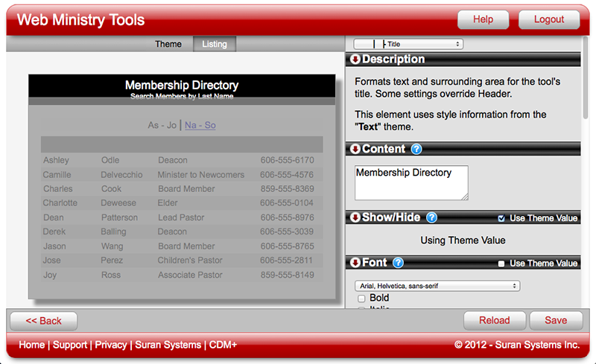Open help icon next to Font
The image size is (596, 364).
398,263
